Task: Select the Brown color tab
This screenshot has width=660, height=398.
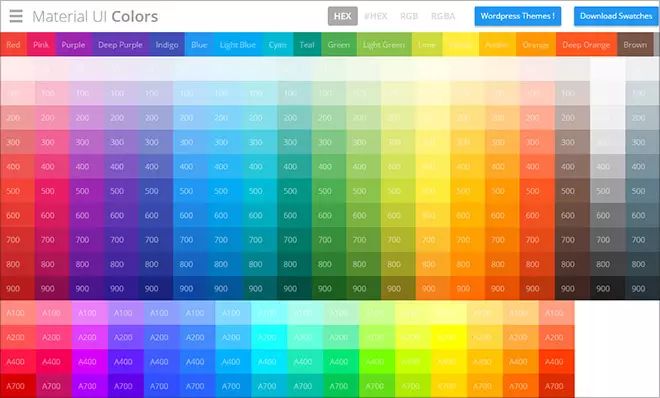Action: pyautogui.click(x=635, y=45)
